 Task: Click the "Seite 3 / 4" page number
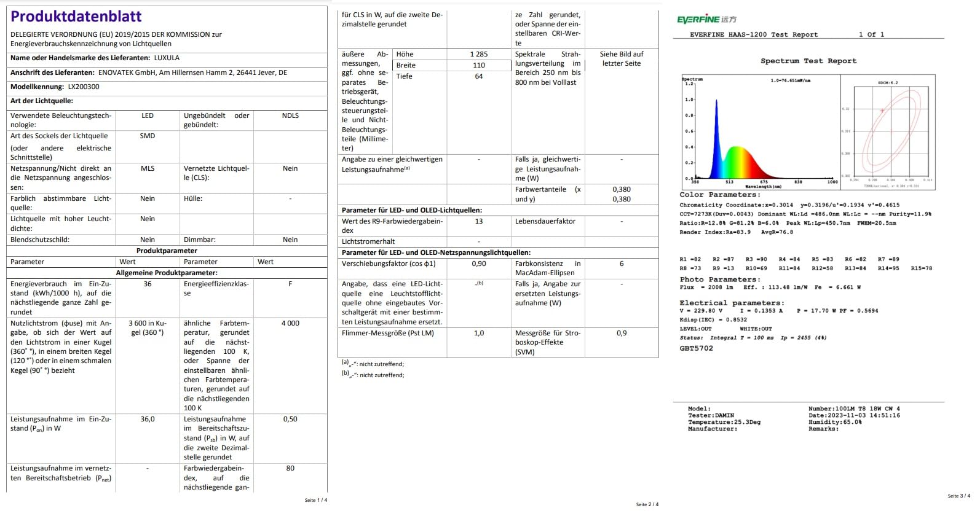point(959,496)
